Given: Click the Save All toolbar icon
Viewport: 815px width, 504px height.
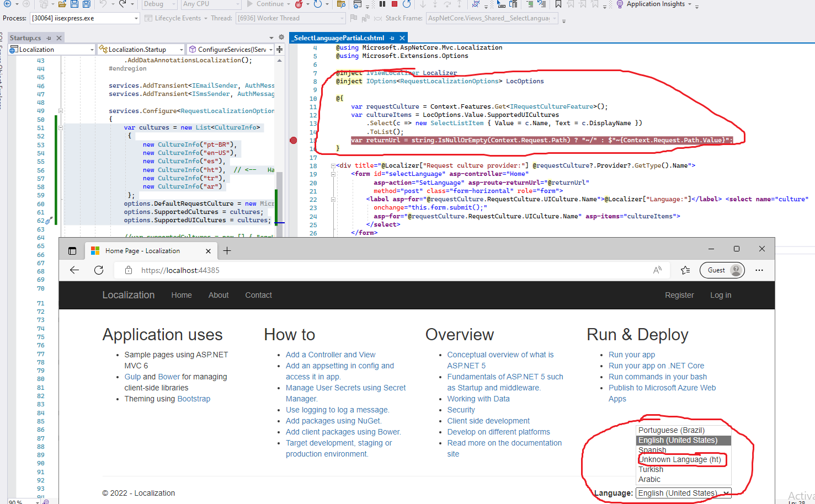Looking at the screenshot, I should tap(87, 4).
